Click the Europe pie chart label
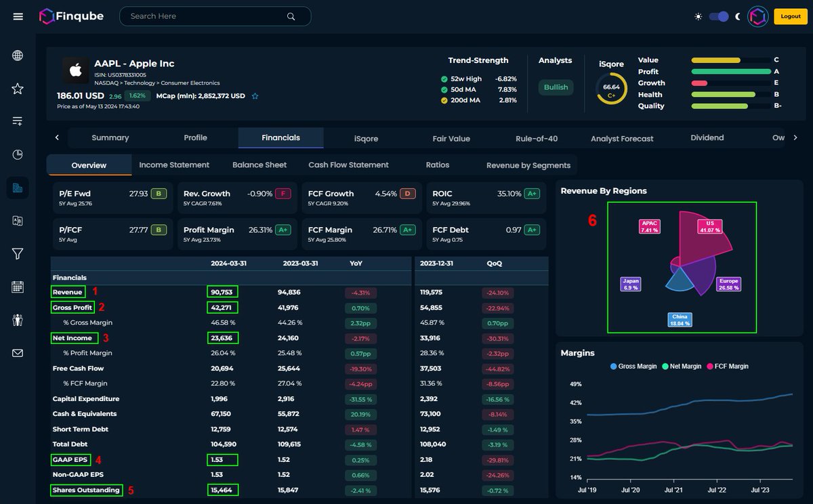Screen dimensions: 813x504 tap(728, 285)
